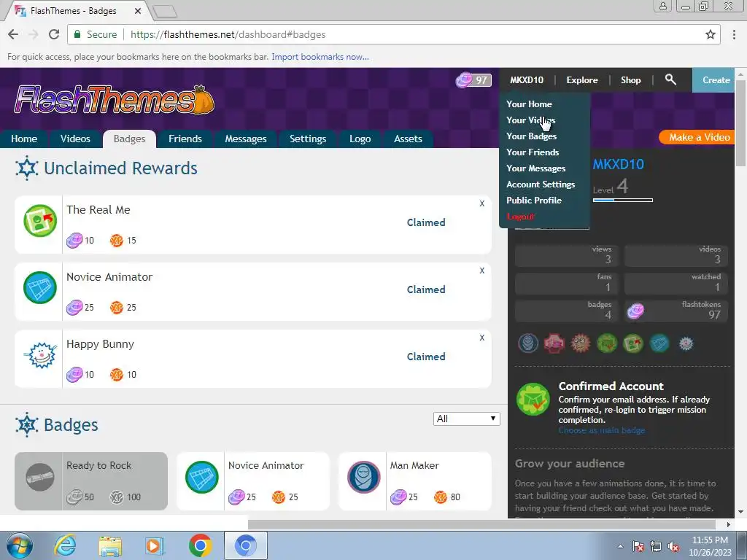
Task: Switch to the Videos tab
Action: tap(75, 139)
